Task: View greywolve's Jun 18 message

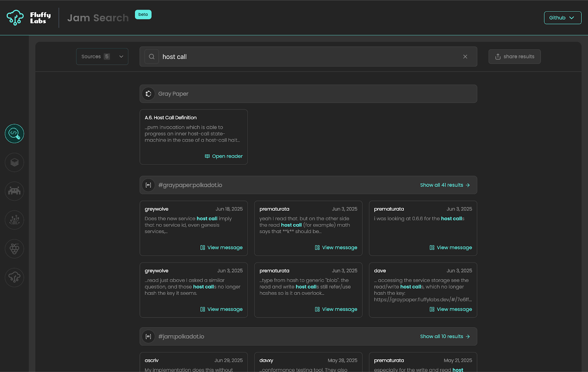Action: [x=221, y=248]
